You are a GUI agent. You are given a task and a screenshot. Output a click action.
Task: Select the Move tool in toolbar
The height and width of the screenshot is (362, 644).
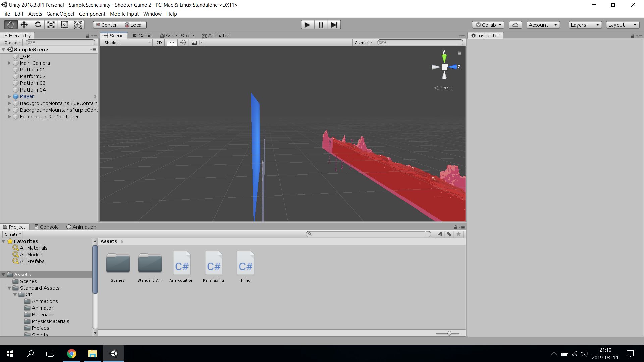[24, 25]
